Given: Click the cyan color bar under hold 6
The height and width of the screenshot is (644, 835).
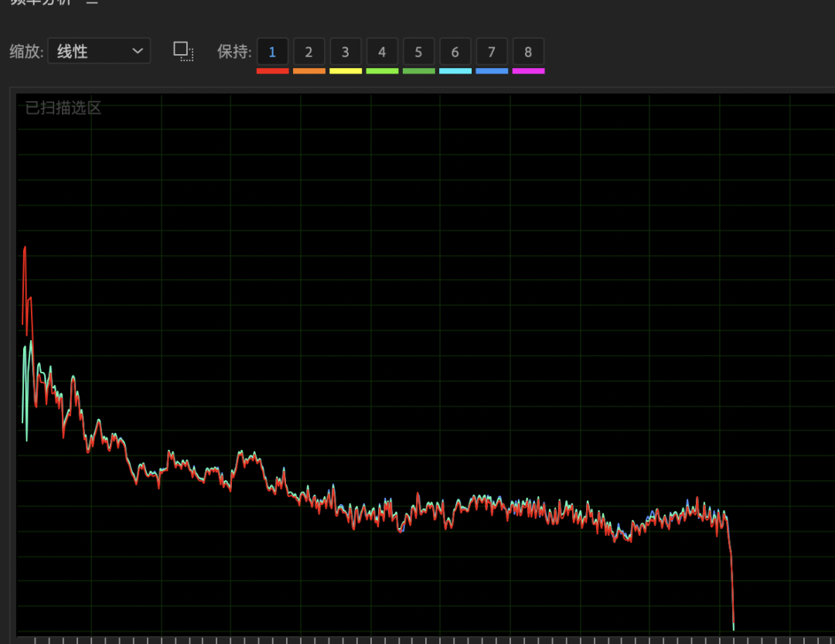Looking at the screenshot, I should coord(455,71).
